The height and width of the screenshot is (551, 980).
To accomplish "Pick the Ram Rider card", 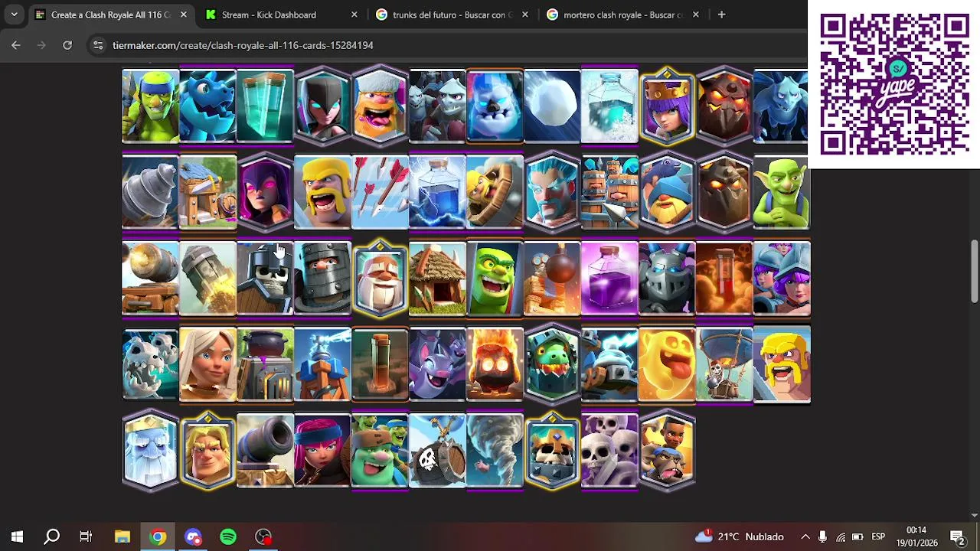I will [x=667, y=451].
